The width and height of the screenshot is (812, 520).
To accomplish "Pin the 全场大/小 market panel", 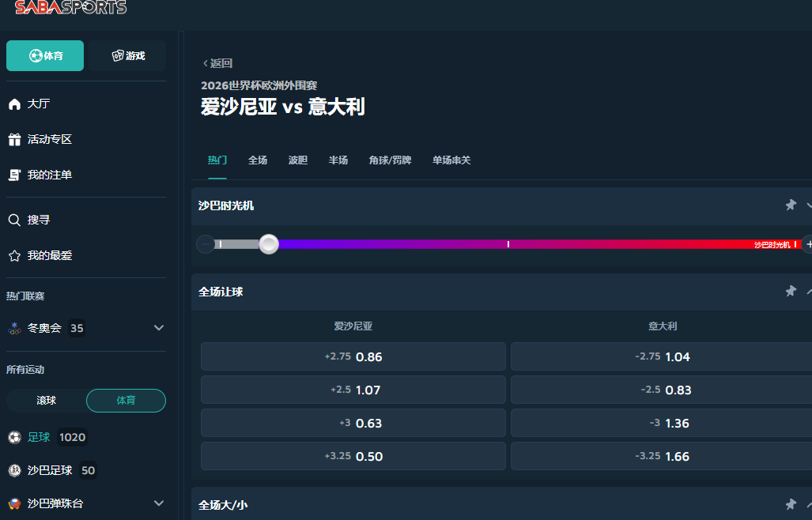I will pos(790,504).
